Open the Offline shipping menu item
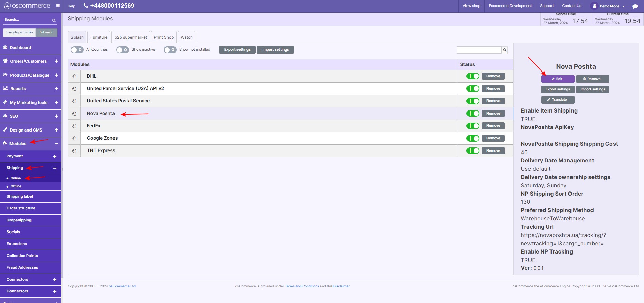This screenshot has height=303, width=644. click(x=16, y=186)
